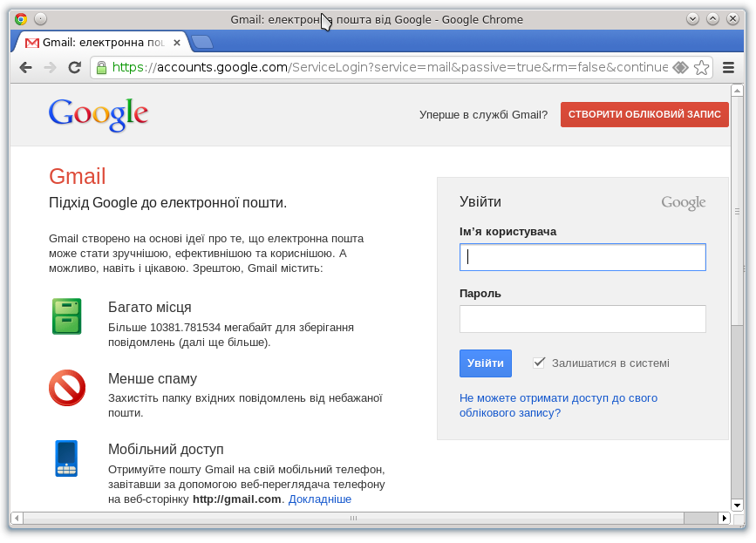Maximize the Chrome window
756x543 pixels.
click(x=712, y=19)
